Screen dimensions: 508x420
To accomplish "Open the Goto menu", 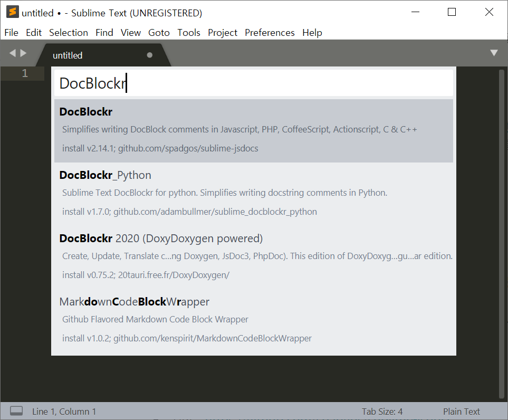I will 159,33.
